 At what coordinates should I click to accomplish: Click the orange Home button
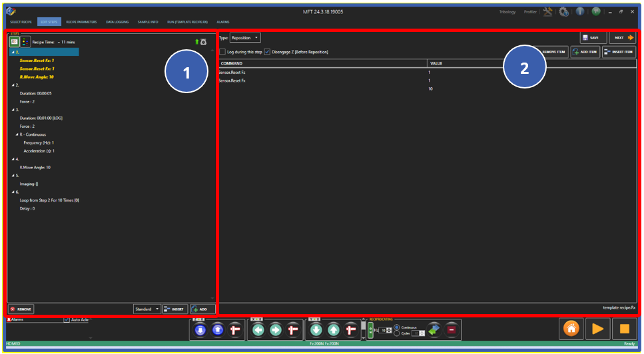pos(571,329)
